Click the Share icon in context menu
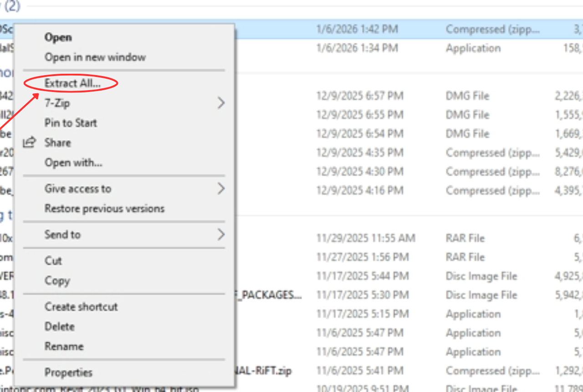 (x=29, y=143)
